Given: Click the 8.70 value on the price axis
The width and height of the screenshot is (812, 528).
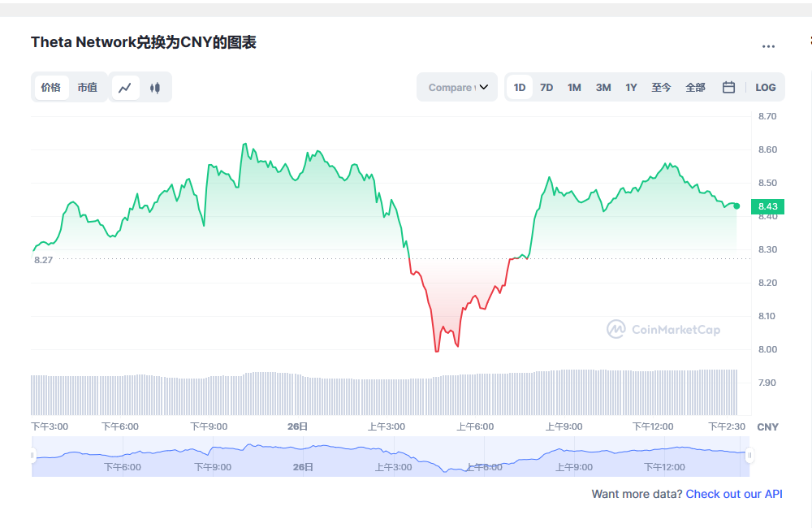Looking at the screenshot, I should pyautogui.click(x=767, y=116).
